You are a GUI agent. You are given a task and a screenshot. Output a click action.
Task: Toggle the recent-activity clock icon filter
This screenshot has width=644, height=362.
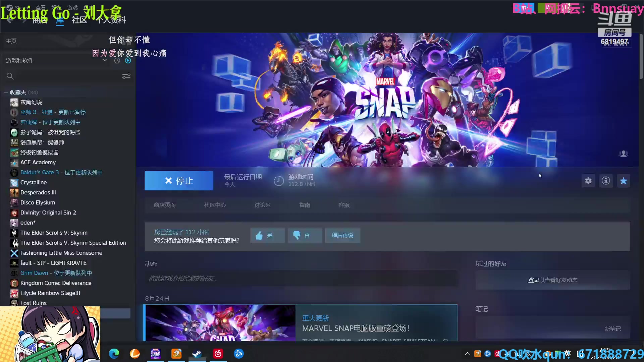point(117,60)
